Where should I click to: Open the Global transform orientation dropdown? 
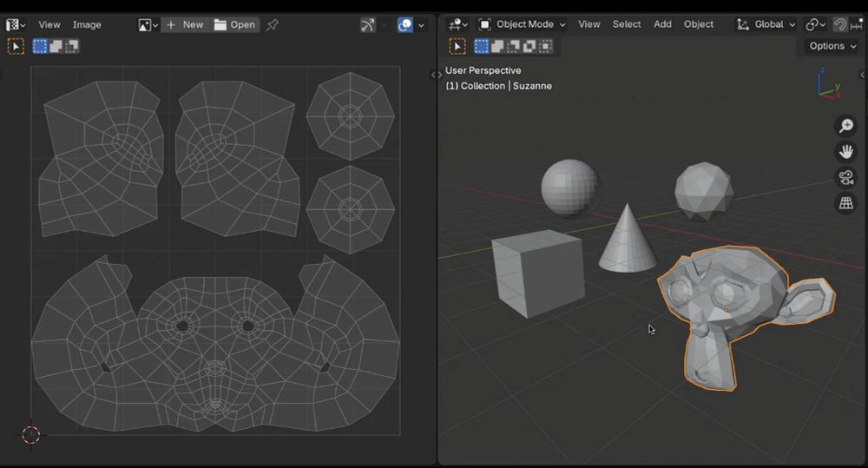pyautogui.click(x=766, y=24)
